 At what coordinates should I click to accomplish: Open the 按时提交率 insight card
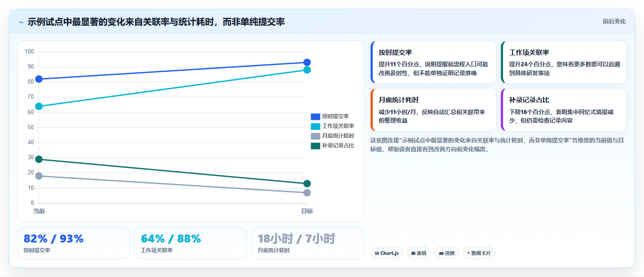[x=433, y=62]
